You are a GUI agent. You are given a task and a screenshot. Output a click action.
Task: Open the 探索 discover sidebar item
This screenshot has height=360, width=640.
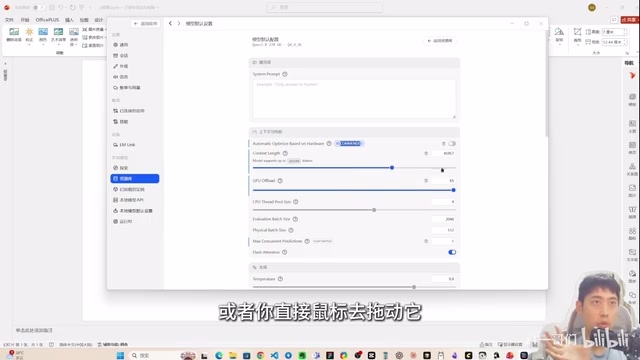tap(121, 168)
